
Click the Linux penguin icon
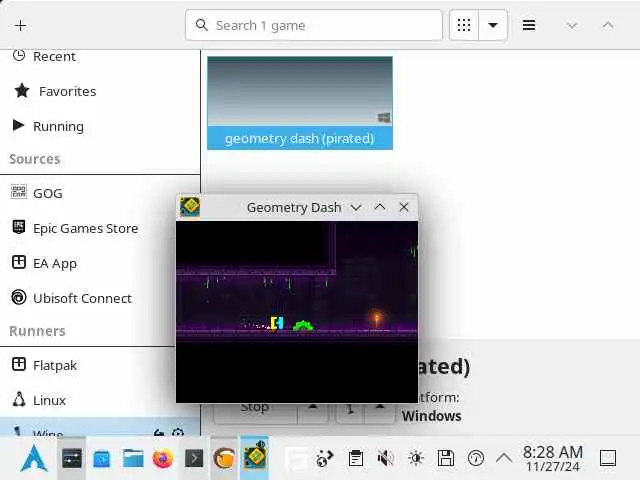[19, 399]
